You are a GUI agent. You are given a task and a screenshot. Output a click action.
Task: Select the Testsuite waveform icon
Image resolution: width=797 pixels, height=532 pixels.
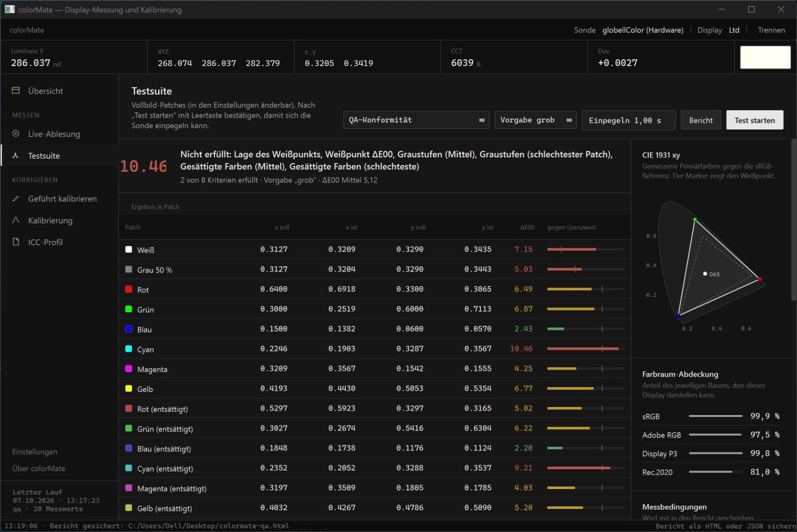[x=16, y=156]
